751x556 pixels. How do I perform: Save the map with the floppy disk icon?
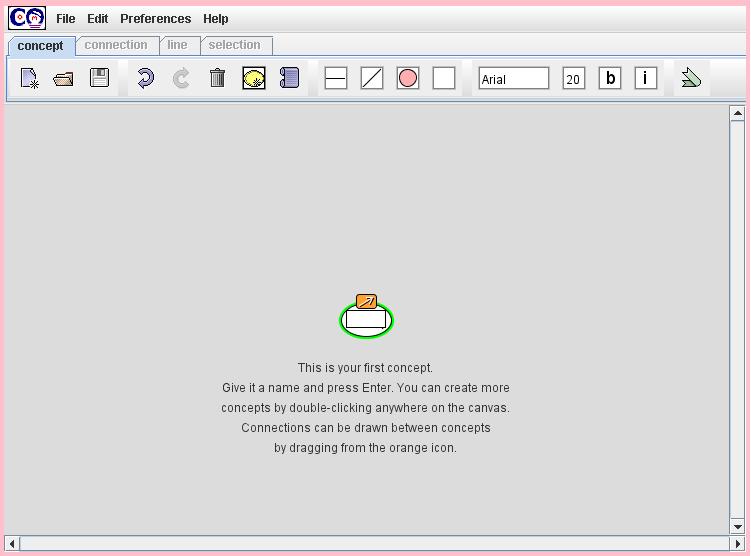99,78
